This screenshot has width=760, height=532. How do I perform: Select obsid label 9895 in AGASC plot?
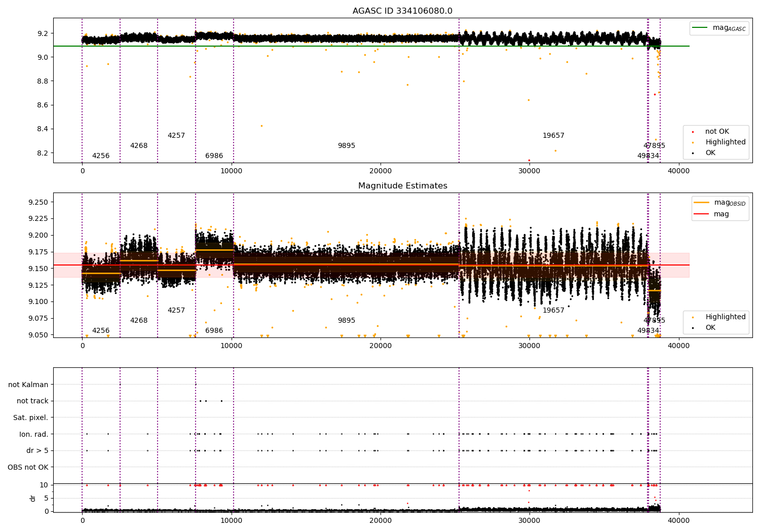[x=347, y=146]
